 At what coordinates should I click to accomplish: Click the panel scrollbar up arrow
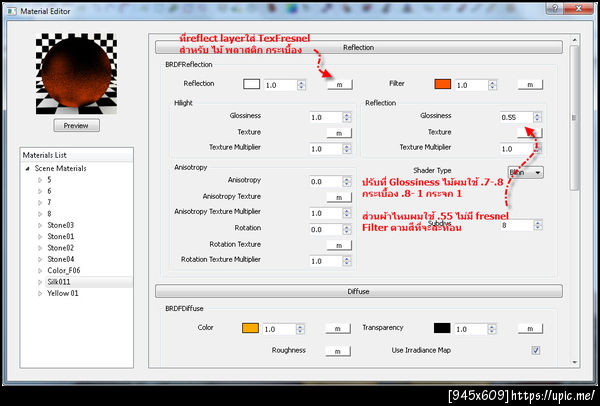coord(574,39)
